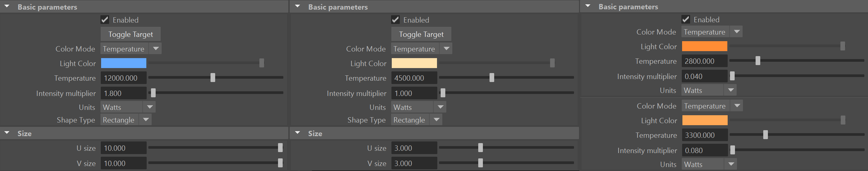Screen dimensions: 868x171
Task: Click the U size slider handle at 3.000
Action: point(481,148)
